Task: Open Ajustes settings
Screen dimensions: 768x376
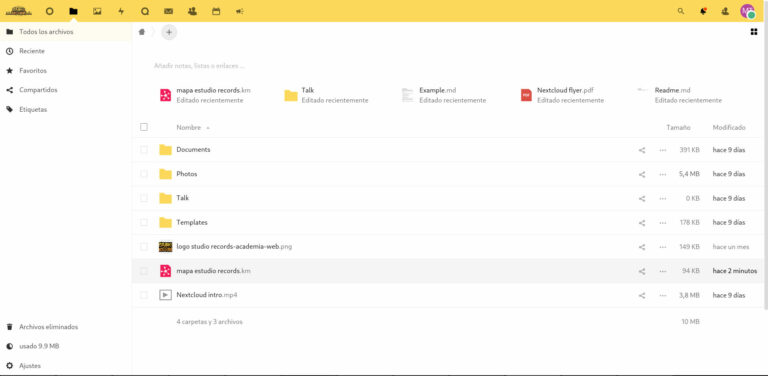Action: pos(66,366)
